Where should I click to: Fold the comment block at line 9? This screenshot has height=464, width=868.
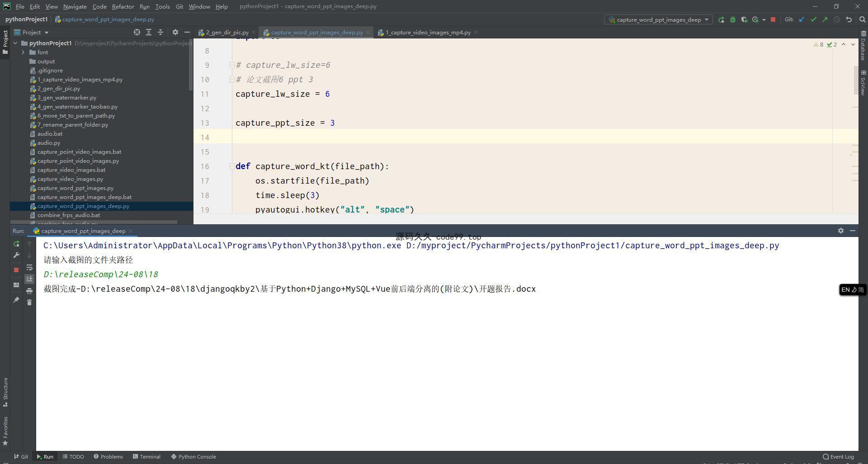231,65
